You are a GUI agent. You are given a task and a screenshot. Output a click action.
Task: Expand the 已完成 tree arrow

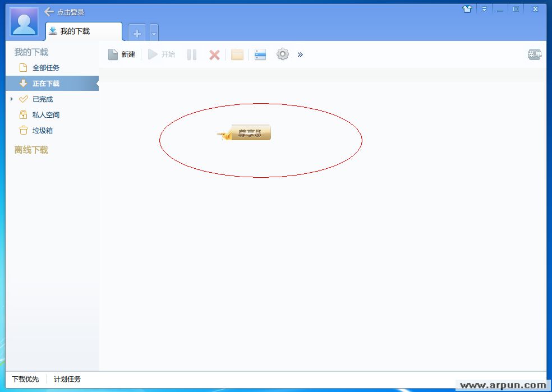tap(12, 99)
